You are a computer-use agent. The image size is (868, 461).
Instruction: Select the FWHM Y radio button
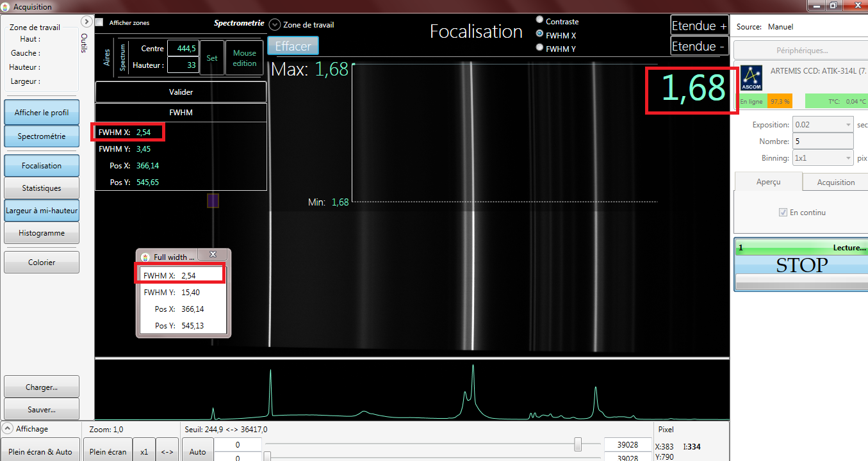[x=539, y=47]
